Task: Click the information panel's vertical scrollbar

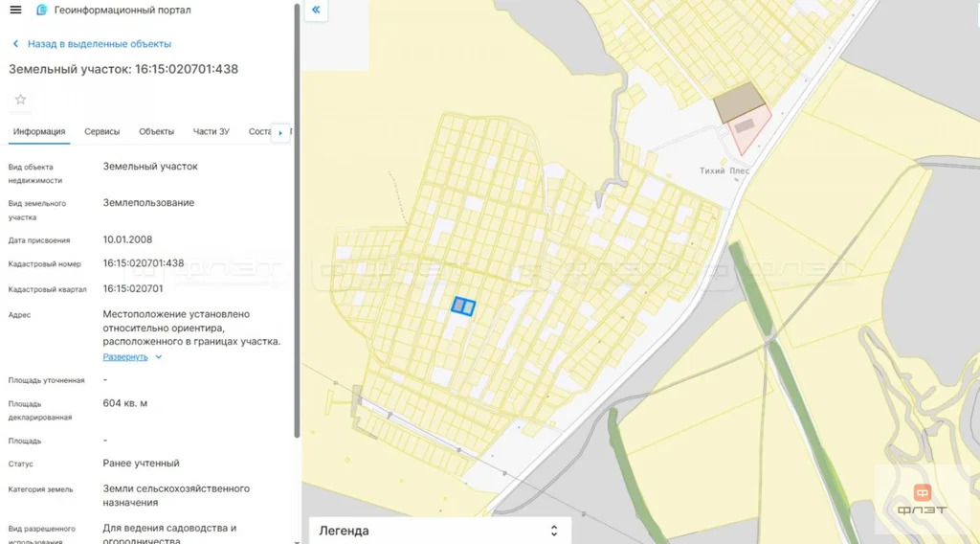Action: click(x=297, y=220)
